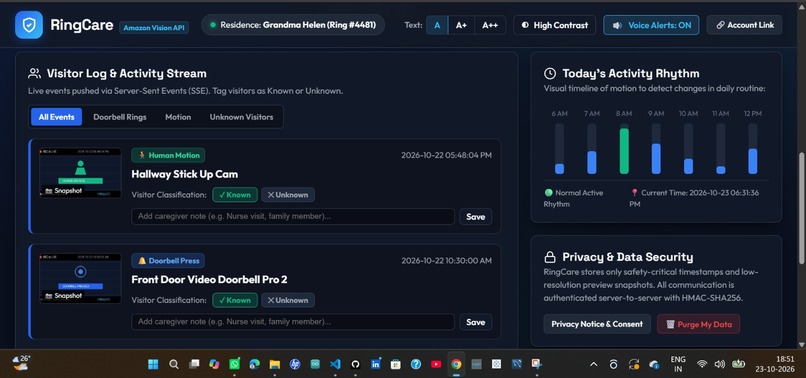Click the Visitor Log people icon
The image size is (806, 378).
coord(34,74)
